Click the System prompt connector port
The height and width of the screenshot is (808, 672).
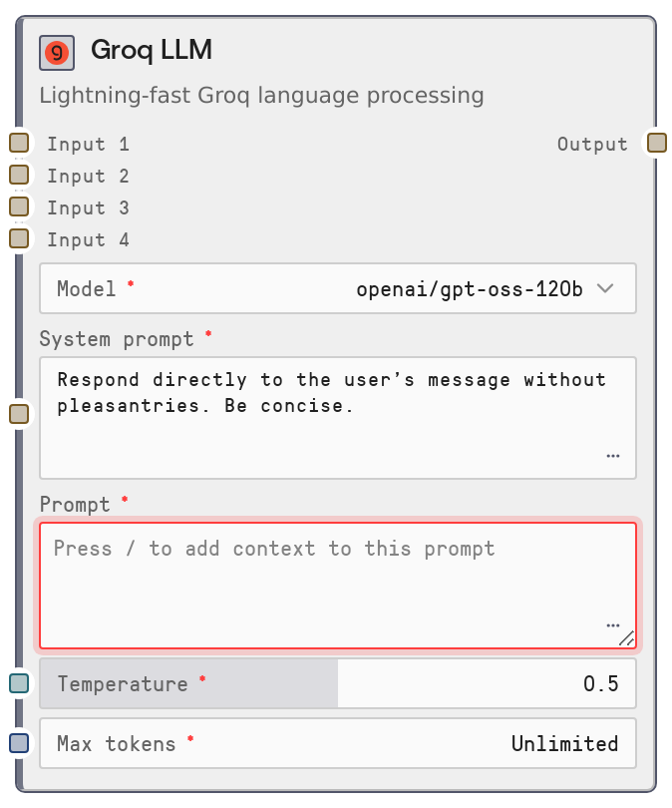point(19,413)
